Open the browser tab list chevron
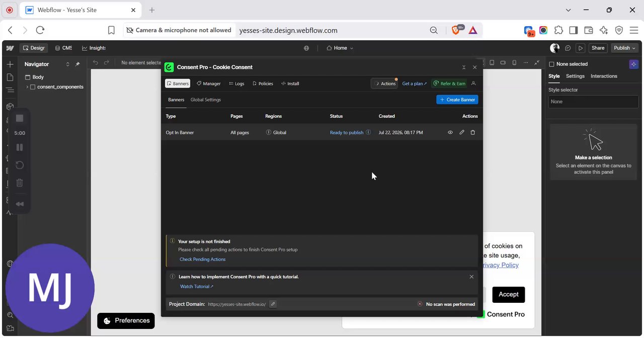Screen dimensions: 644x338 pyautogui.click(x=568, y=10)
